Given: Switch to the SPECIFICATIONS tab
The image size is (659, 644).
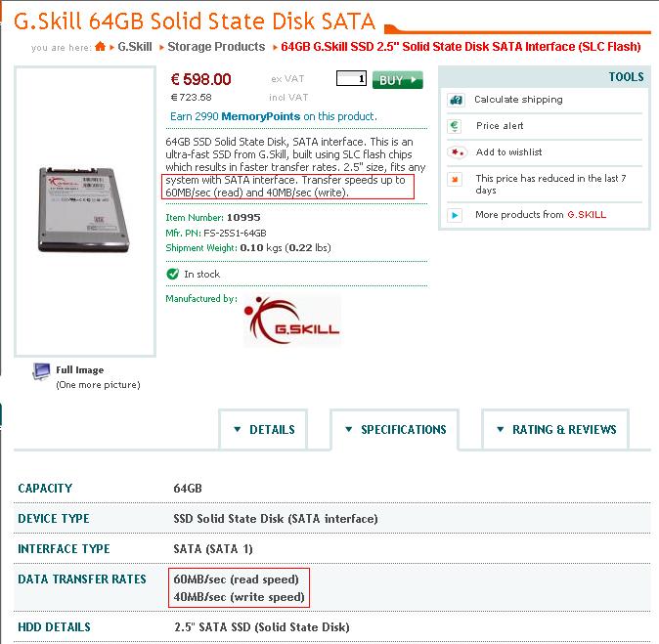Looking at the screenshot, I should tap(395, 429).
